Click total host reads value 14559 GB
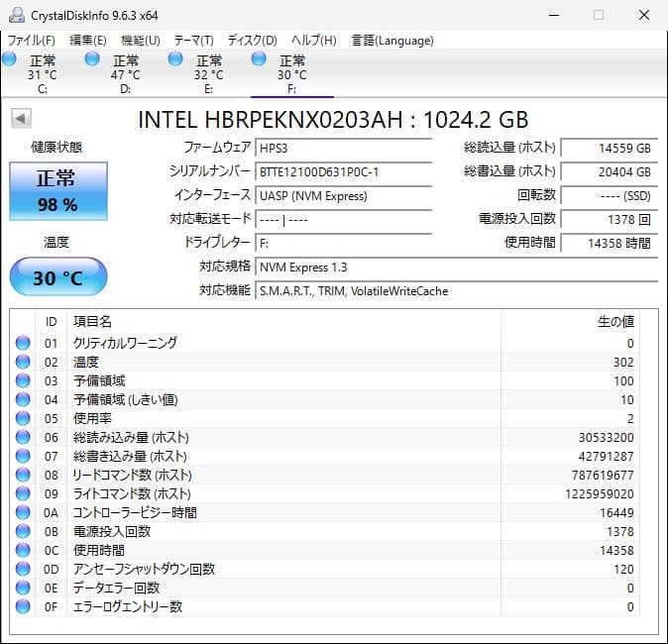The width and height of the screenshot is (668, 644). pyautogui.click(x=610, y=149)
